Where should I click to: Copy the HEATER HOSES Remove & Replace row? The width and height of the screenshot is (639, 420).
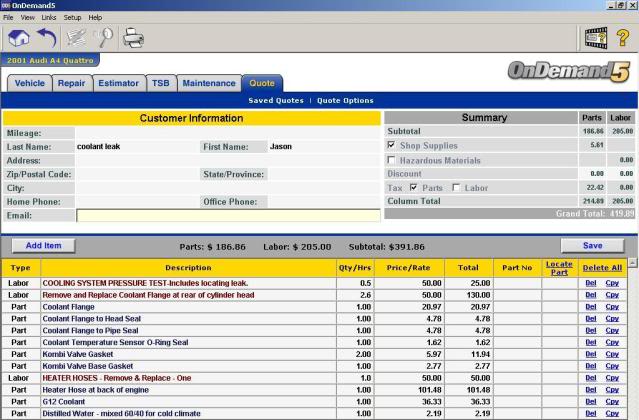click(x=612, y=378)
